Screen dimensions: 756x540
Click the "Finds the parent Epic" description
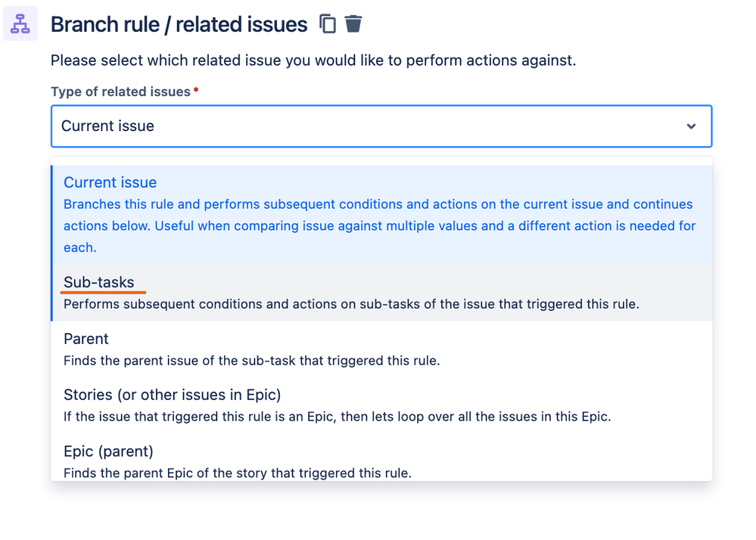(x=238, y=473)
